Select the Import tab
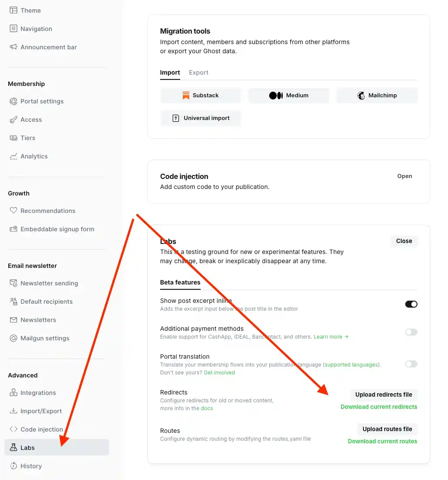This screenshot has width=448, height=480. [x=170, y=72]
